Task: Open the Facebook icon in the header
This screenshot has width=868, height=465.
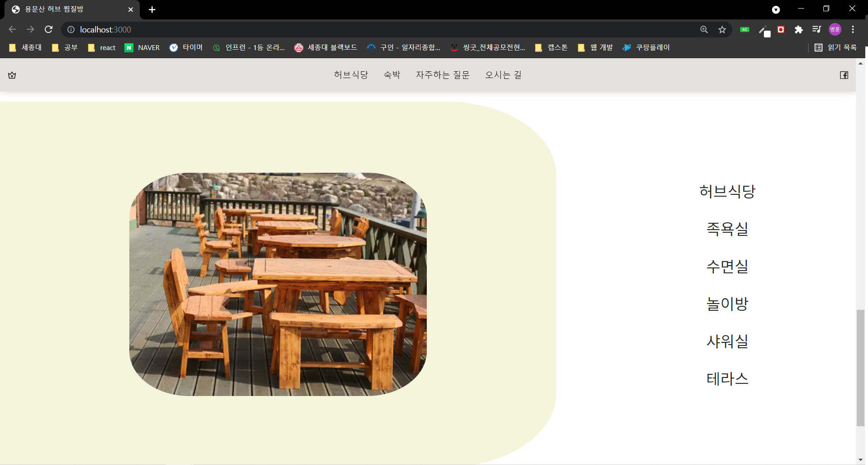Action: (x=844, y=75)
